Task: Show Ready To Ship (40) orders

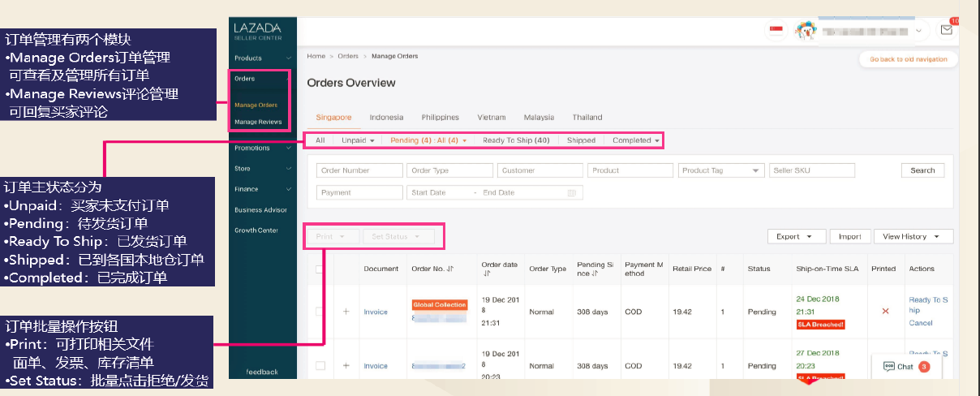Action: click(516, 140)
